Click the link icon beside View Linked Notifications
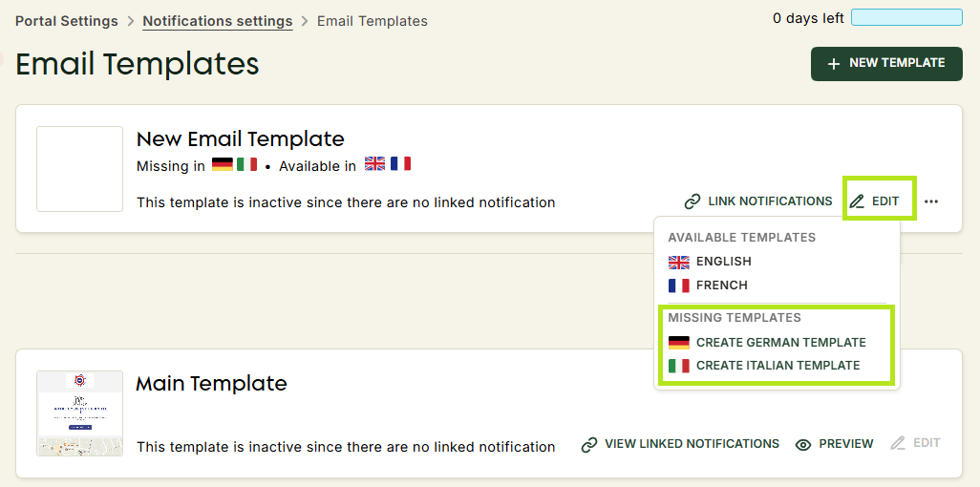This screenshot has height=487, width=980. (588, 444)
